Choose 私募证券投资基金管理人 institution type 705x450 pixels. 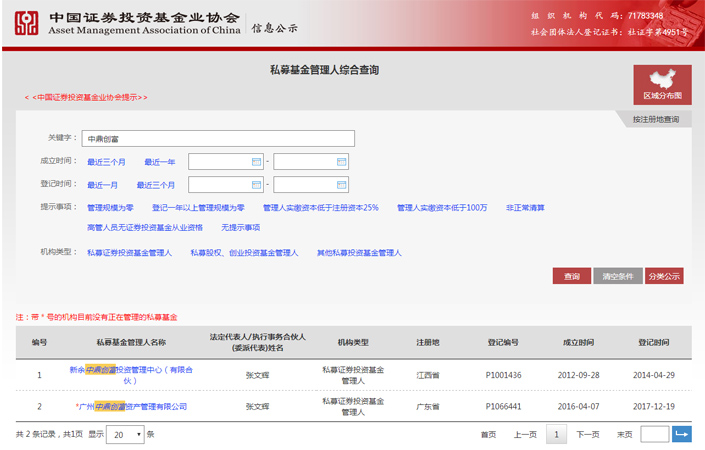[x=129, y=253]
